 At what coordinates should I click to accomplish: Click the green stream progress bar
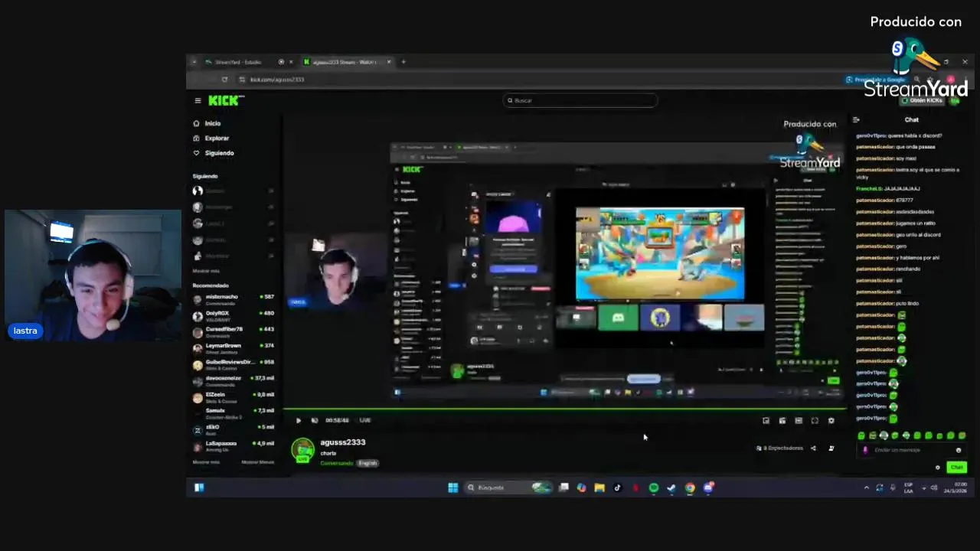563,410
